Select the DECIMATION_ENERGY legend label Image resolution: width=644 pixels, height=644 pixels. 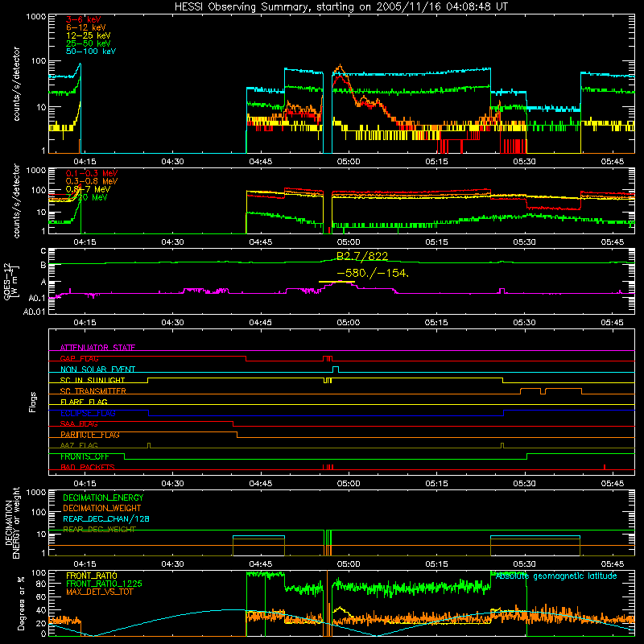[103, 497]
